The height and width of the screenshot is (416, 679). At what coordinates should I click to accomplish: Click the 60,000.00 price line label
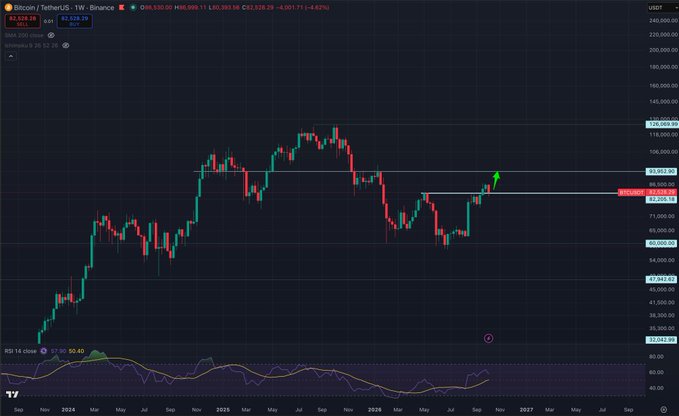point(662,243)
